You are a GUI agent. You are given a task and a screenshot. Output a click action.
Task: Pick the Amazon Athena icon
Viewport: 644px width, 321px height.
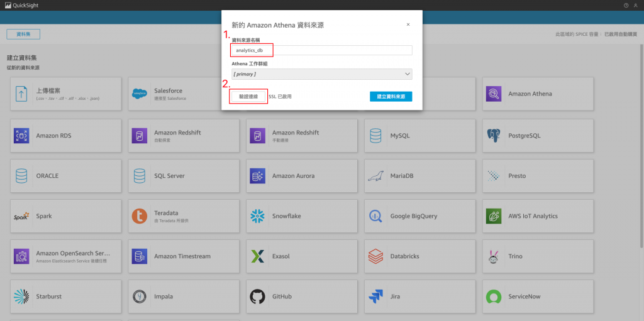(x=493, y=94)
